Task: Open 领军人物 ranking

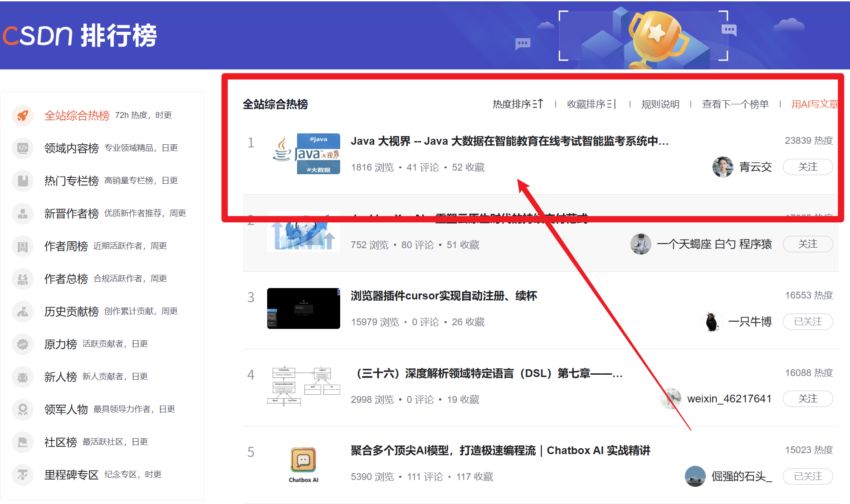Action: (66, 410)
